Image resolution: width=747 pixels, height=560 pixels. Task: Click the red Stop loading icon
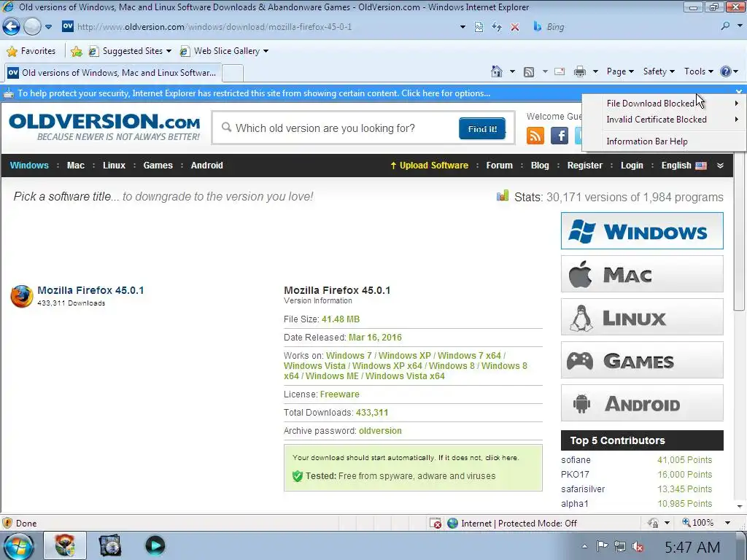tap(515, 27)
